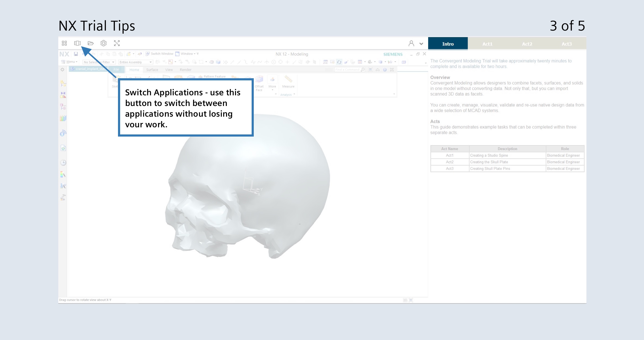The image size is (644, 340).
Task: Open the Part Navigator sidebar icon
Action: point(63,107)
